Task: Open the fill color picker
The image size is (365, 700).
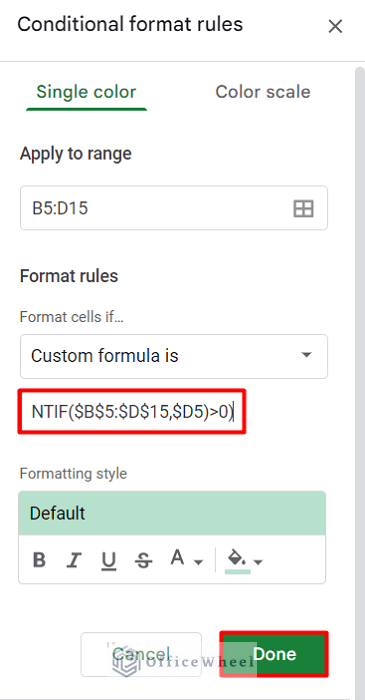Action: [237, 559]
